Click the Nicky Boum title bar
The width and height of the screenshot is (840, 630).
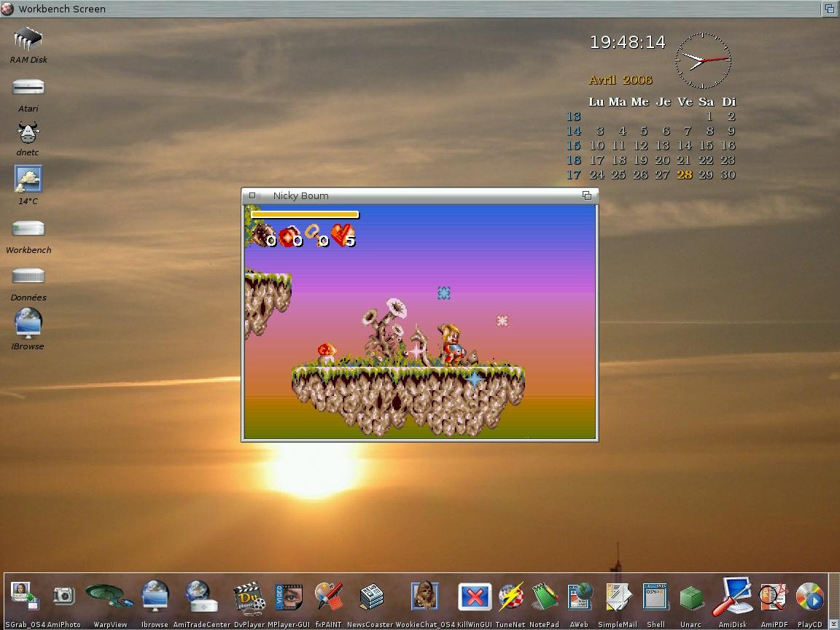[x=419, y=195]
